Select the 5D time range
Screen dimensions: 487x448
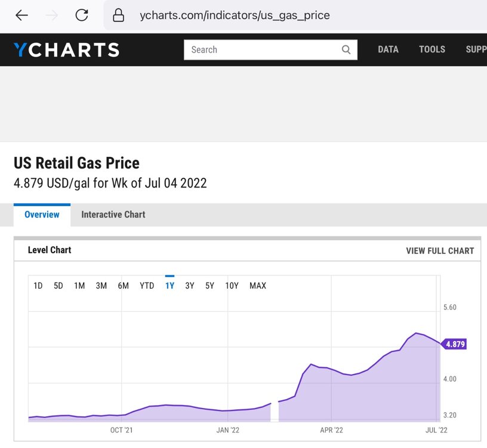coord(58,286)
